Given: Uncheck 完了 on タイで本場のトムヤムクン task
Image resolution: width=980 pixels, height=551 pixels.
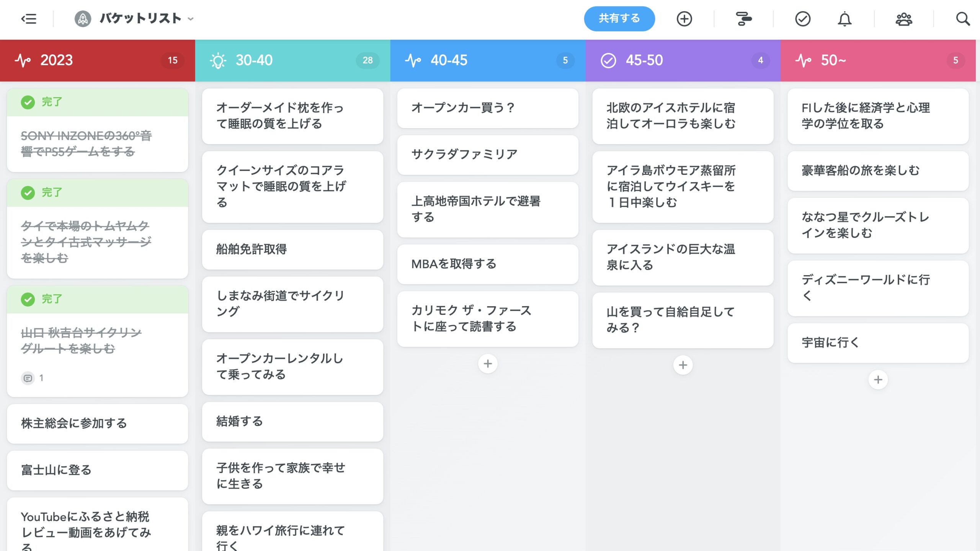Looking at the screenshot, I should [28, 192].
